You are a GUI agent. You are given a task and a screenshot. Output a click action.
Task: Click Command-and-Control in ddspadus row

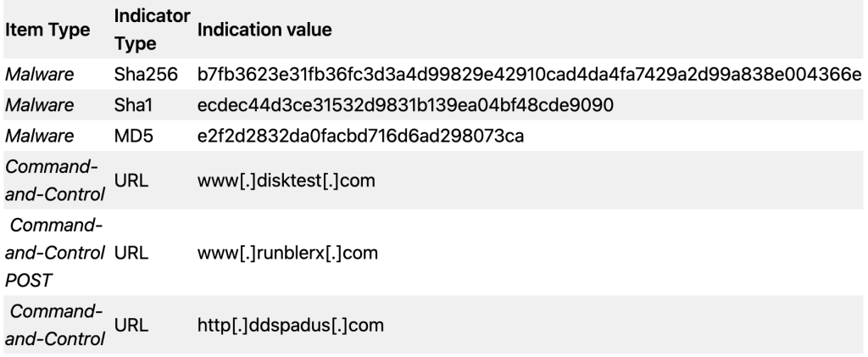tap(54, 325)
